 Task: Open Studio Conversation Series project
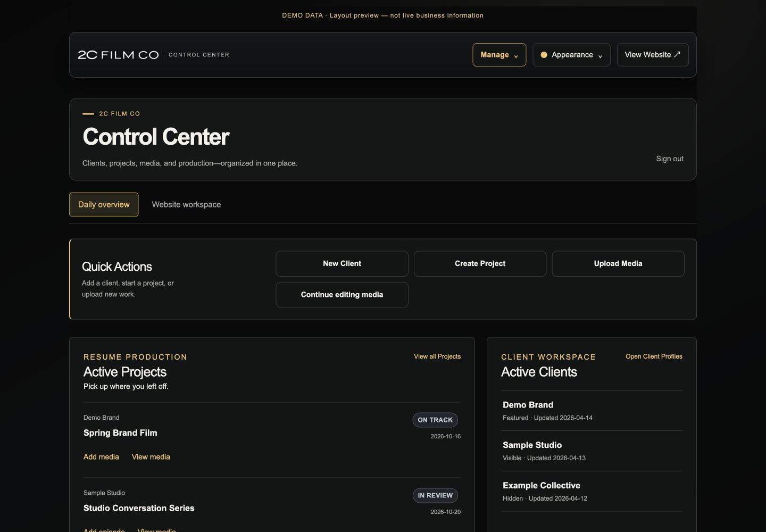click(139, 508)
